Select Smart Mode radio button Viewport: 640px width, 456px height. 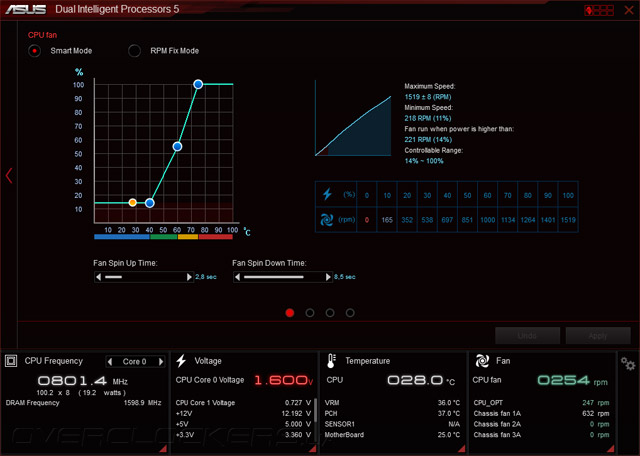tap(35, 51)
